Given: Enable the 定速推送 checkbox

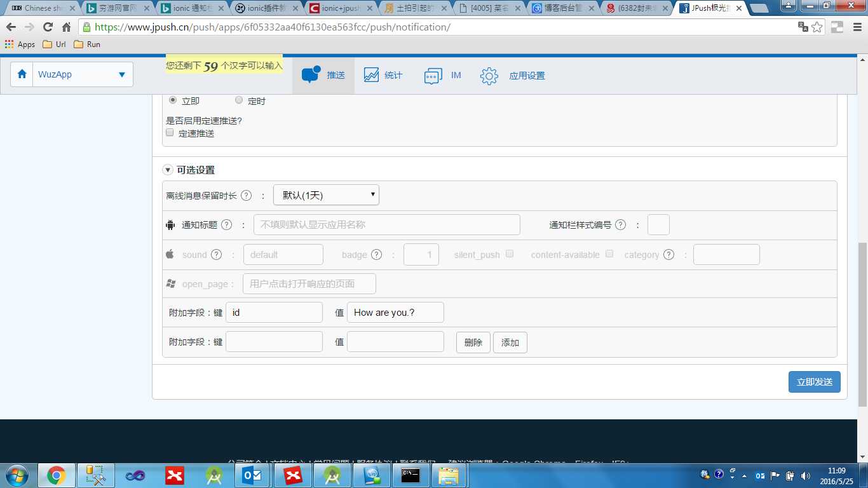Looking at the screenshot, I should click(x=170, y=133).
